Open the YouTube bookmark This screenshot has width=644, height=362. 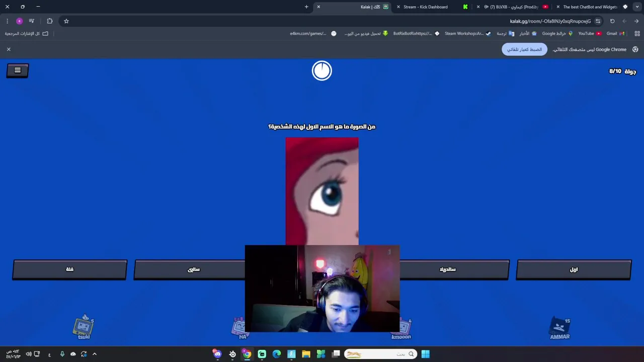point(590,34)
